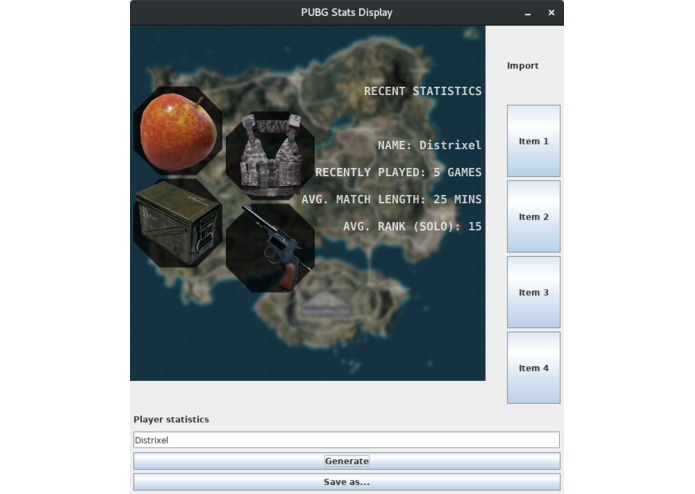Image resolution: width=695 pixels, height=494 pixels.
Task: Click the PUBG Stats Display title bar text
Action: click(x=347, y=12)
